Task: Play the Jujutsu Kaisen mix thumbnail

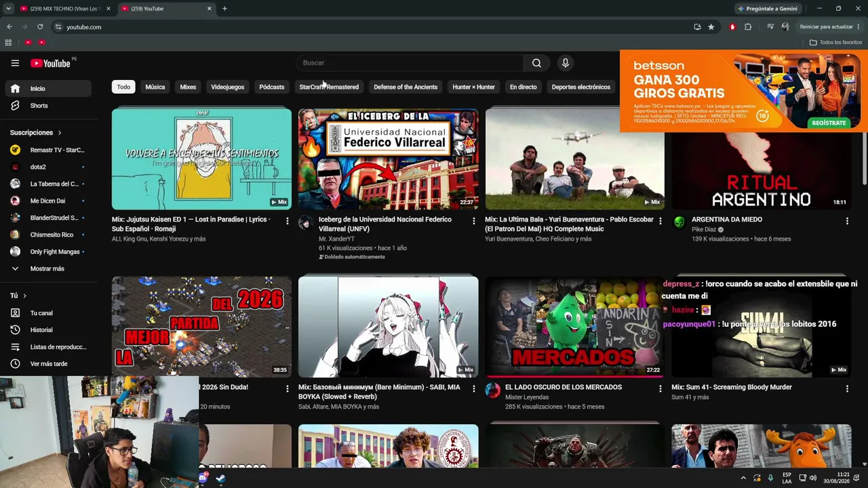Action: click(201, 159)
